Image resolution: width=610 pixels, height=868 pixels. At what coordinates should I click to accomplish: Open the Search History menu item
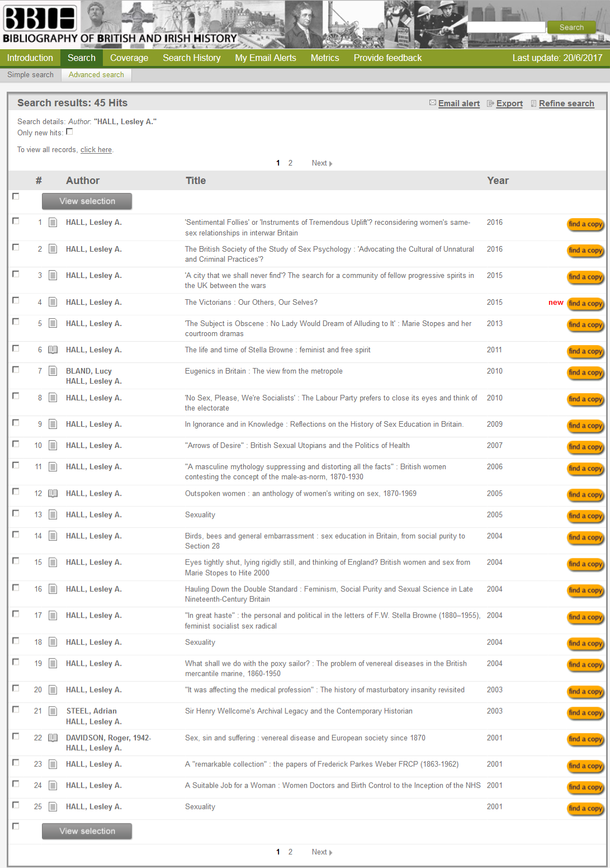[x=191, y=58]
